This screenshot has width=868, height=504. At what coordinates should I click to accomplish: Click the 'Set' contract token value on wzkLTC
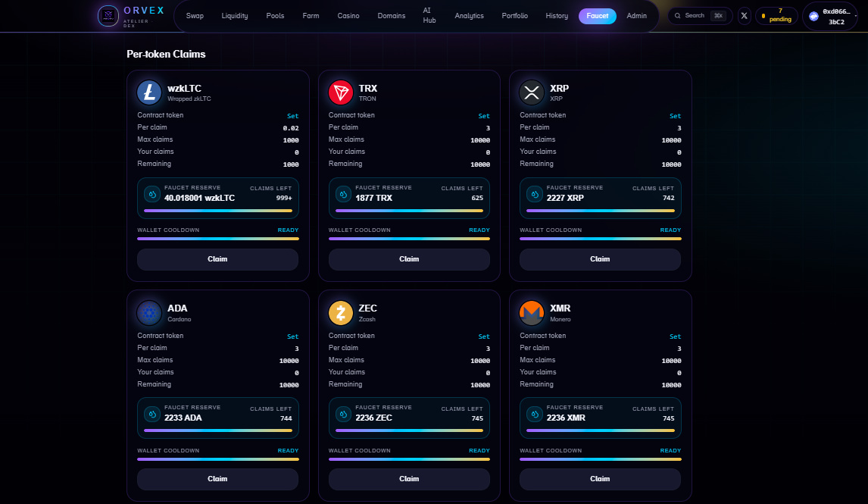[x=293, y=116]
